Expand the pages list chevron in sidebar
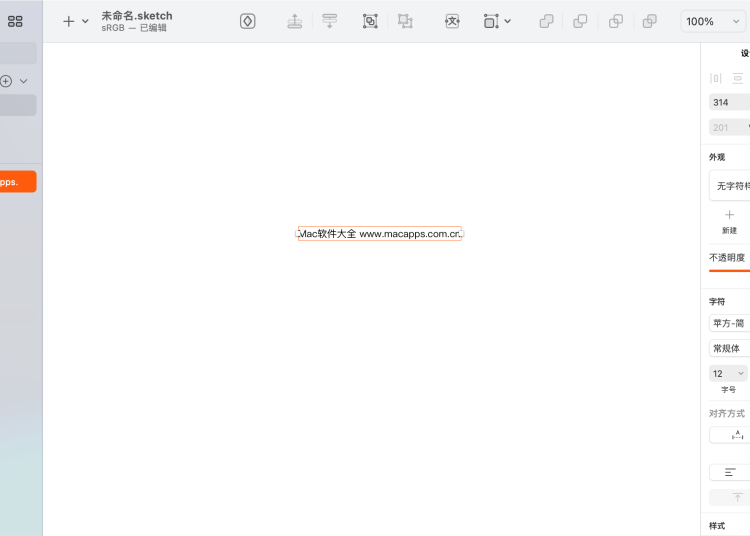The height and width of the screenshot is (536, 750). [24, 81]
